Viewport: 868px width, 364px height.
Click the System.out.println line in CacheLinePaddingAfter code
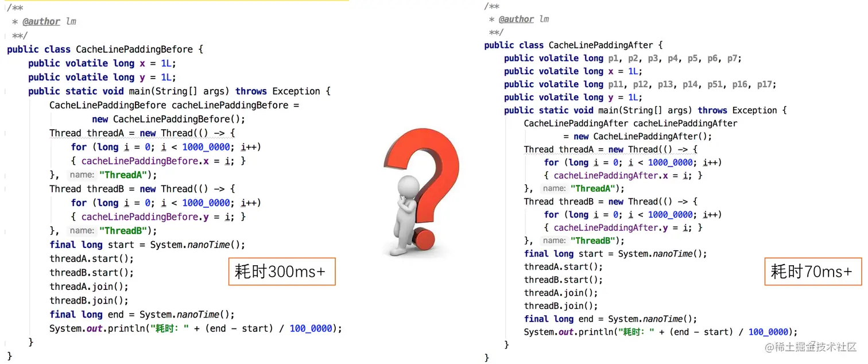661,332
